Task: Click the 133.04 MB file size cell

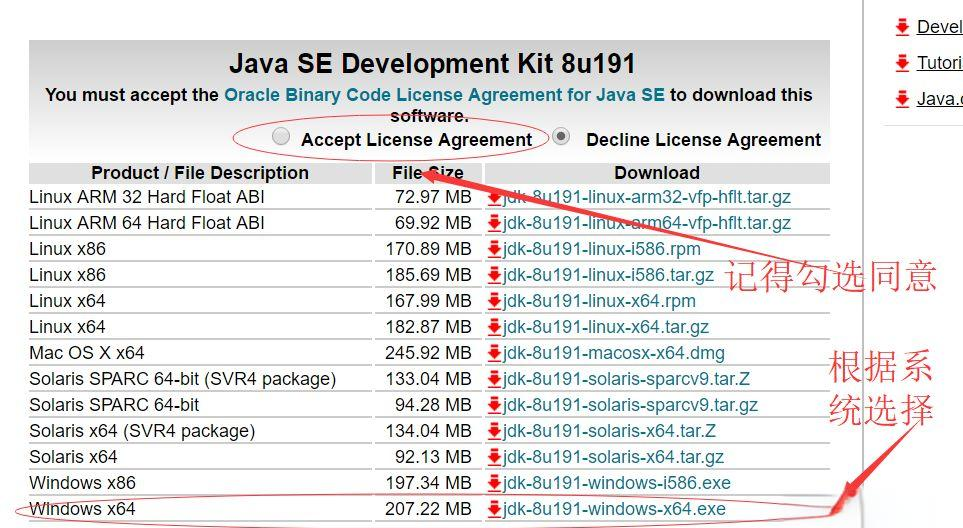Action: [428, 379]
